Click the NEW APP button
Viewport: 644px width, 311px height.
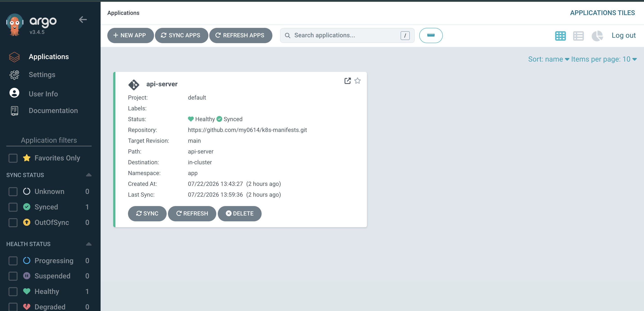[x=130, y=35]
